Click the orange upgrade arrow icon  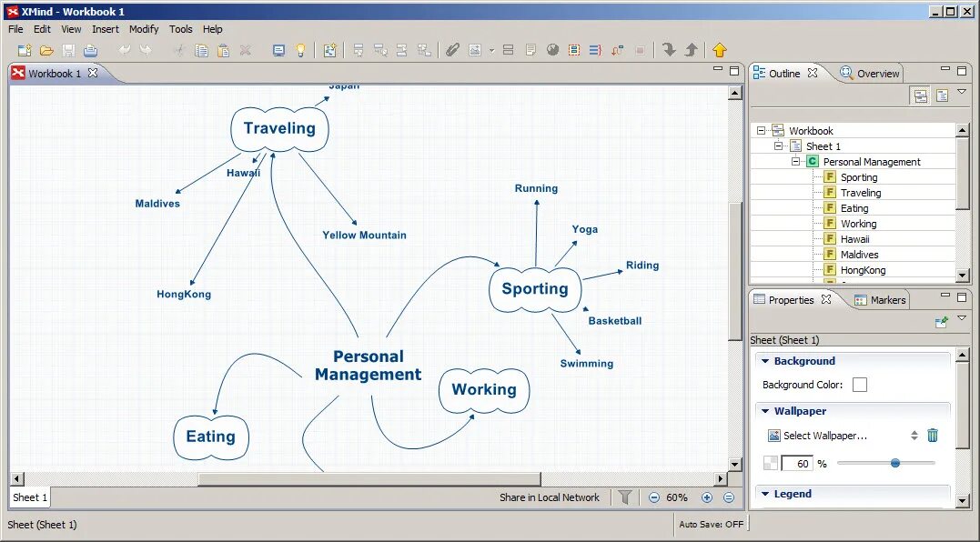(x=720, y=50)
